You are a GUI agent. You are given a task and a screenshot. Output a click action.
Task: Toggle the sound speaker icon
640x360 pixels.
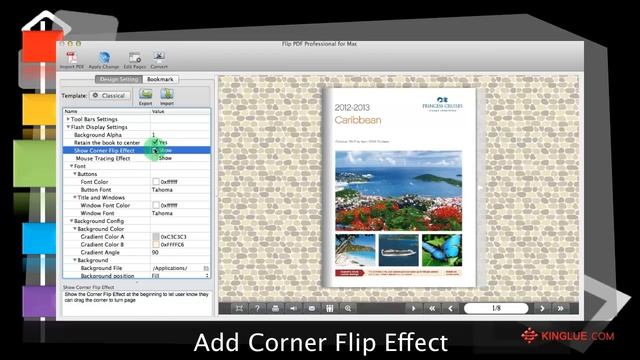[293, 309]
